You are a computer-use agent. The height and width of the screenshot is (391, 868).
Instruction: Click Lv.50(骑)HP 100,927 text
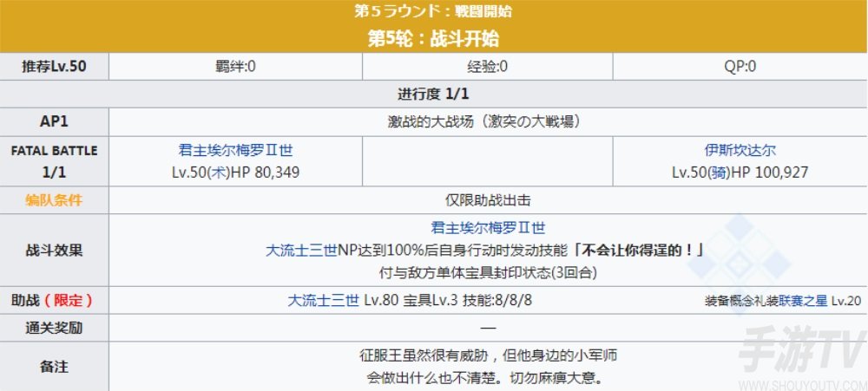740,173
